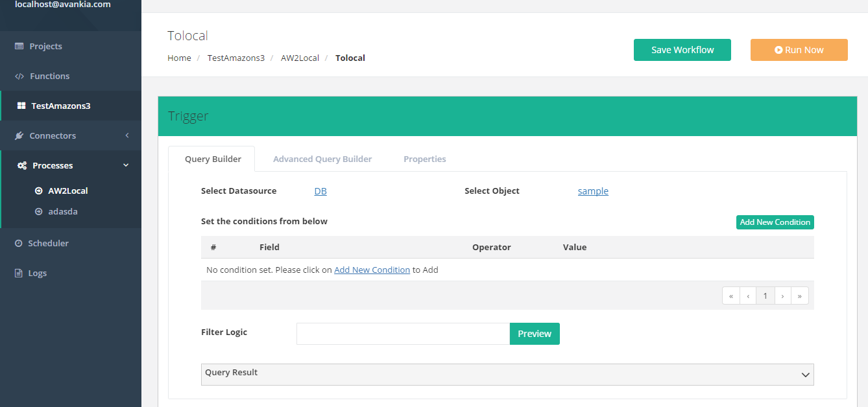Click the Functions code icon

click(19, 76)
